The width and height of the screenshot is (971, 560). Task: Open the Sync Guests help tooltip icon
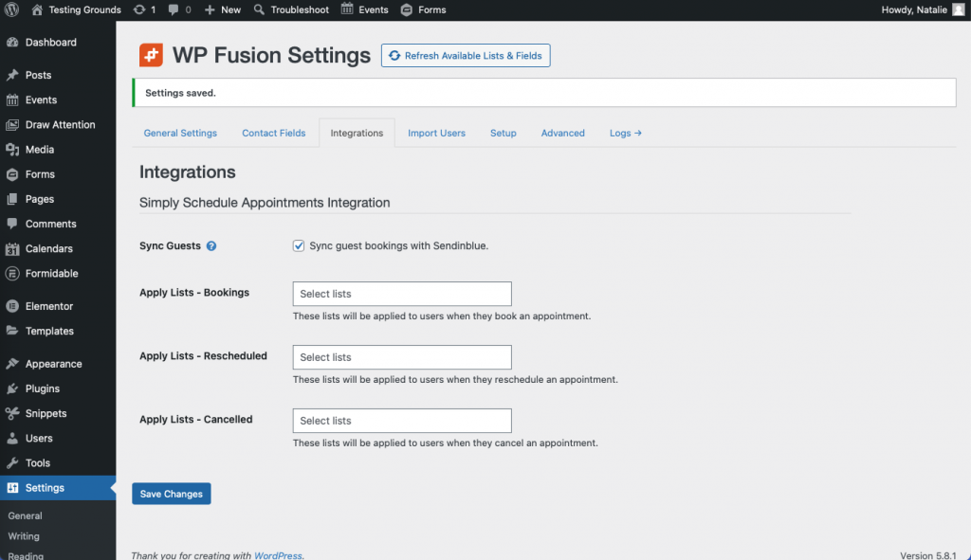tap(211, 244)
